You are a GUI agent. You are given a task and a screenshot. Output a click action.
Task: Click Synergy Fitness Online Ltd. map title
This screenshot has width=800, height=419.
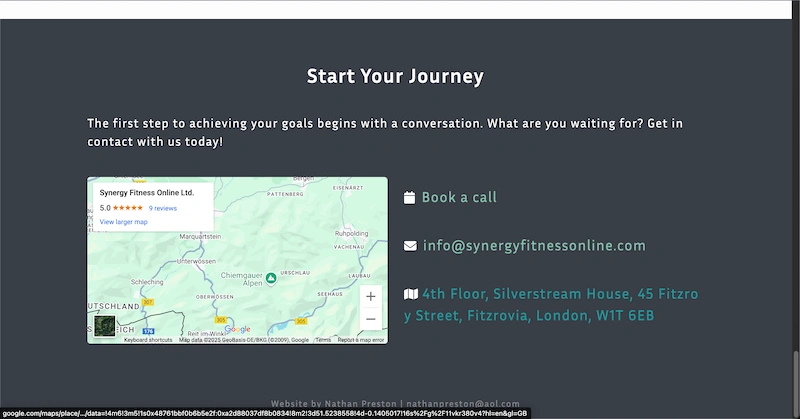pyautogui.click(x=146, y=192)
